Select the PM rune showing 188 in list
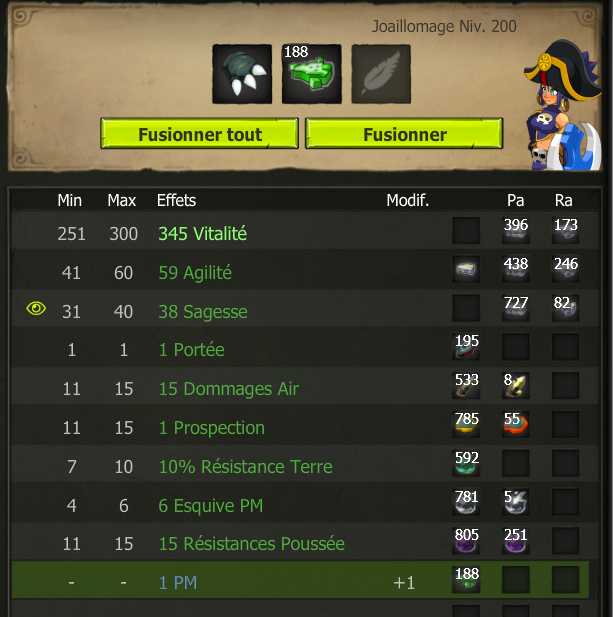This screenshot has height=617, width=613. [466, 580]
